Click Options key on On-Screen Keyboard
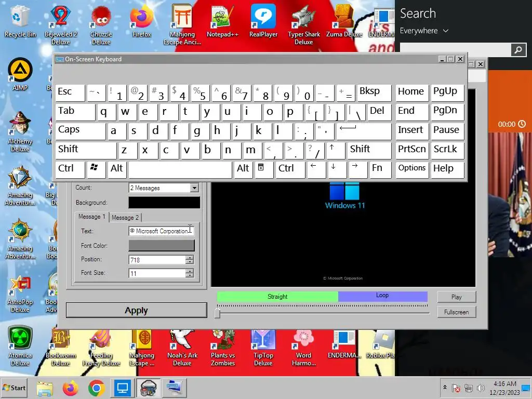532x399 pixels. tap(412, 170)
